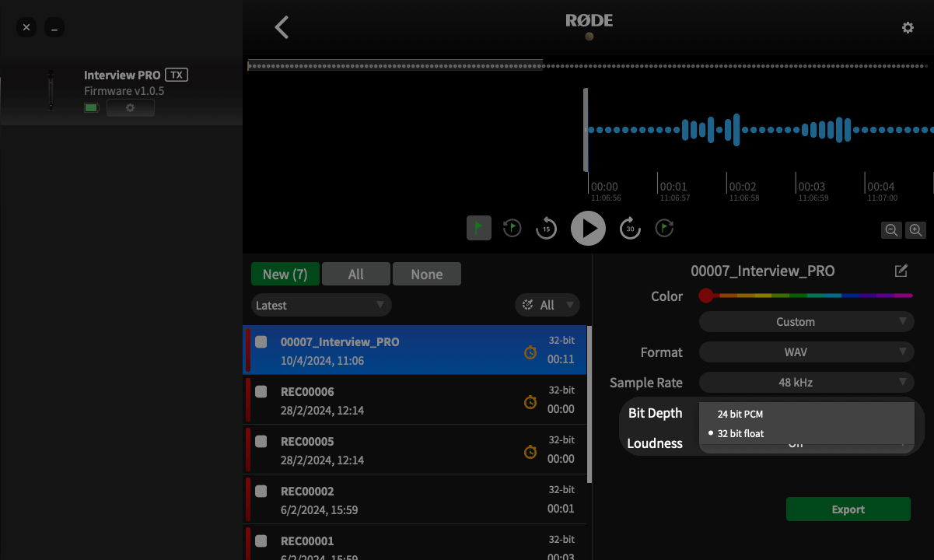Play the recording
Viewport: 934px width, 560px height.
click(x=588, y=228)
